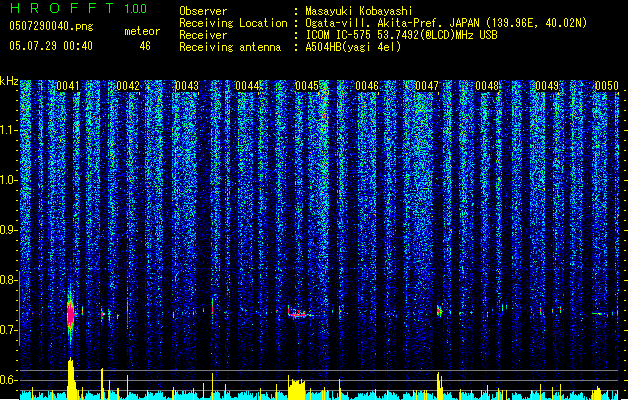Screen dimensions: 629x400
Task: Click the date 05.07.29 00:40
Action: 51,46
